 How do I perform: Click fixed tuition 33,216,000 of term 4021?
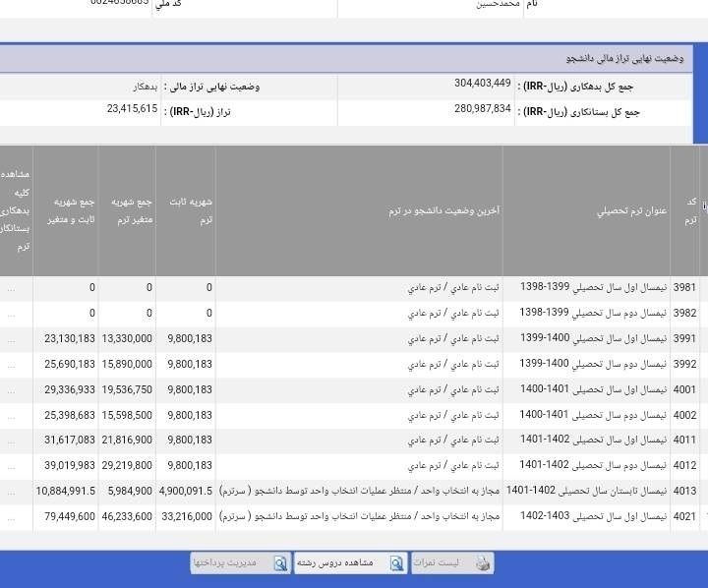pos(187,516)
